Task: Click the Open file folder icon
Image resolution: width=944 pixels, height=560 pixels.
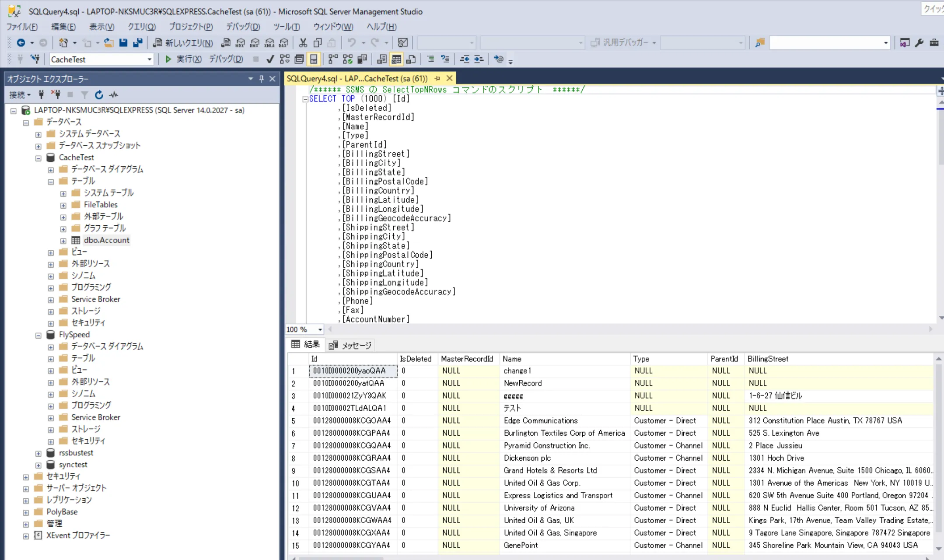Action: [x=109, y=42]
